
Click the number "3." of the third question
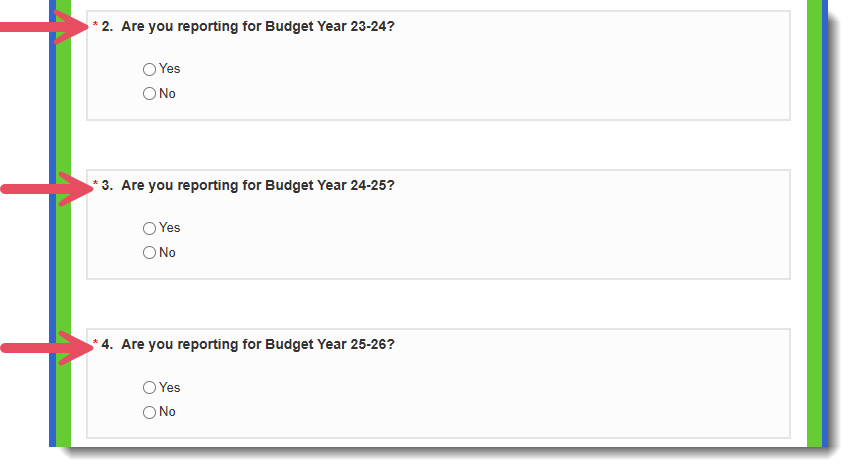pyautogui.click(x=107, y=186)
